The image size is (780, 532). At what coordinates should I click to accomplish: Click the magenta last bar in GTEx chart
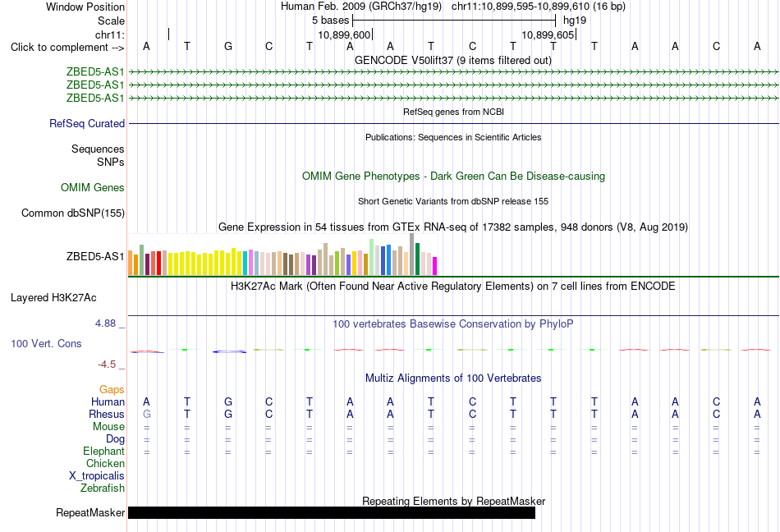(435, 266)
